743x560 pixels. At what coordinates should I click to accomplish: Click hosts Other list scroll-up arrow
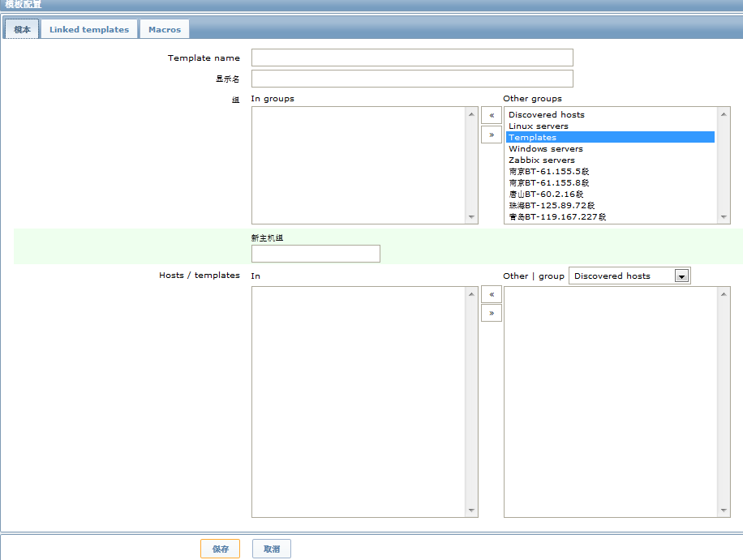pos(724,294)
